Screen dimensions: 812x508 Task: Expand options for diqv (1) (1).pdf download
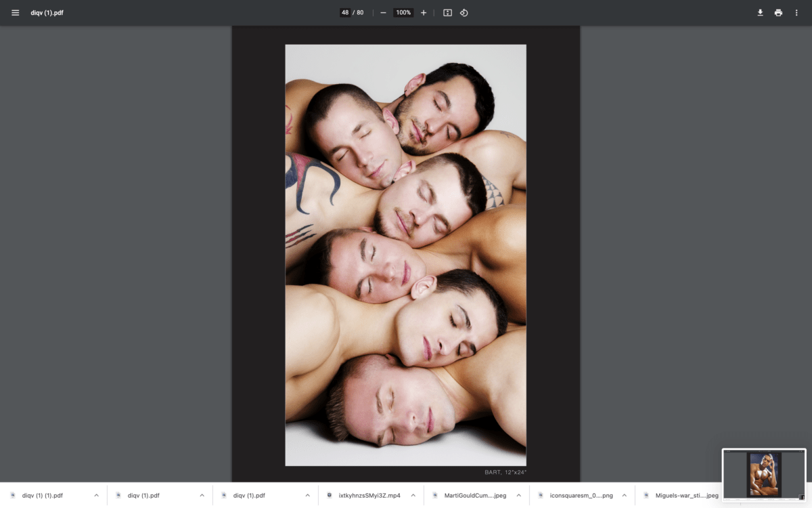coord(96,495)
